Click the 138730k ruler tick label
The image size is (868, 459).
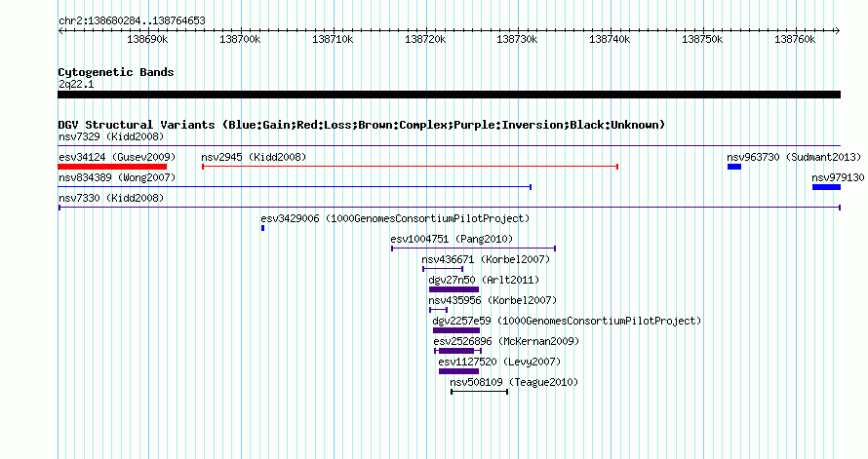[517, 39]
